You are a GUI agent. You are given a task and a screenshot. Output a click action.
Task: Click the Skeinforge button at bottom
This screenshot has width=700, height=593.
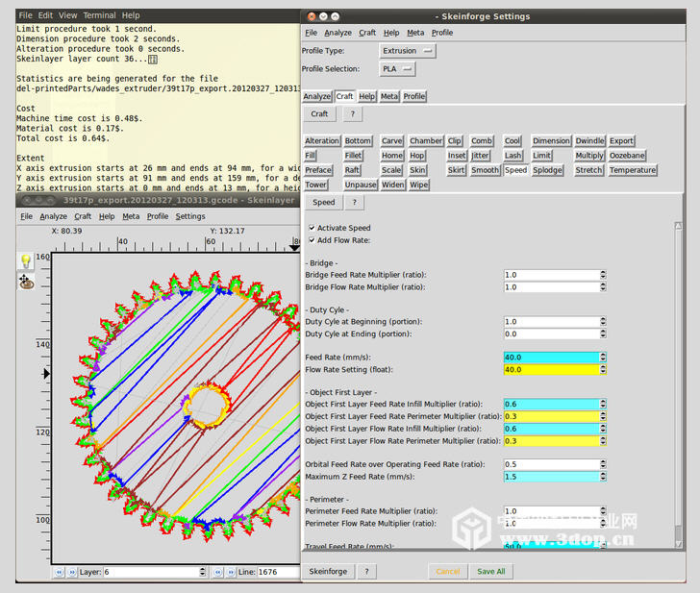click(328, 572)
